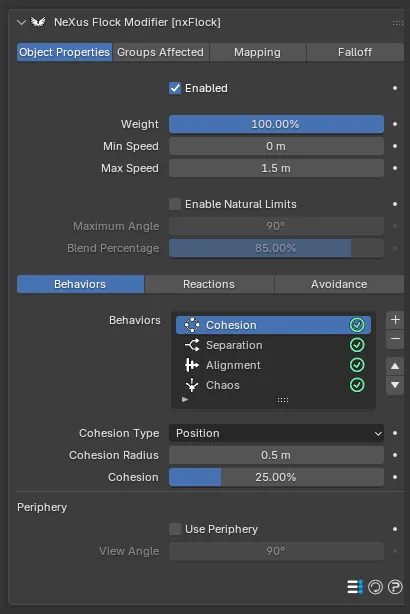Open the Cohesion Type dropdown

click(276, 433)
